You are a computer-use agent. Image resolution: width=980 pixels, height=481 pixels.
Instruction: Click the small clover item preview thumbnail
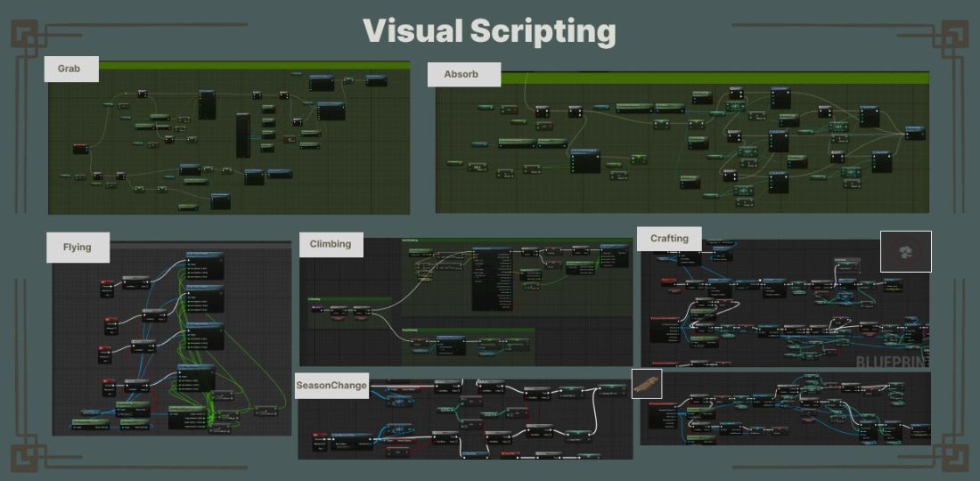[x=906, y=252]
